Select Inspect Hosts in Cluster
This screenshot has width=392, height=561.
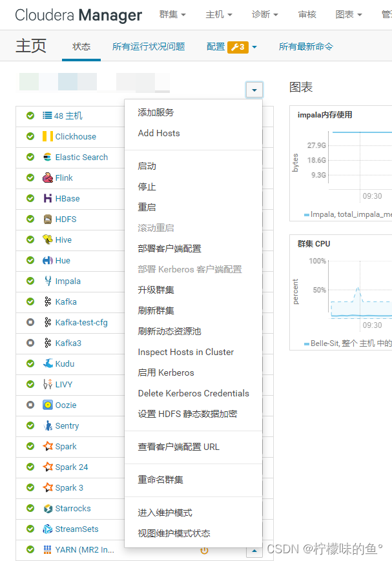(x=193, y=352)
